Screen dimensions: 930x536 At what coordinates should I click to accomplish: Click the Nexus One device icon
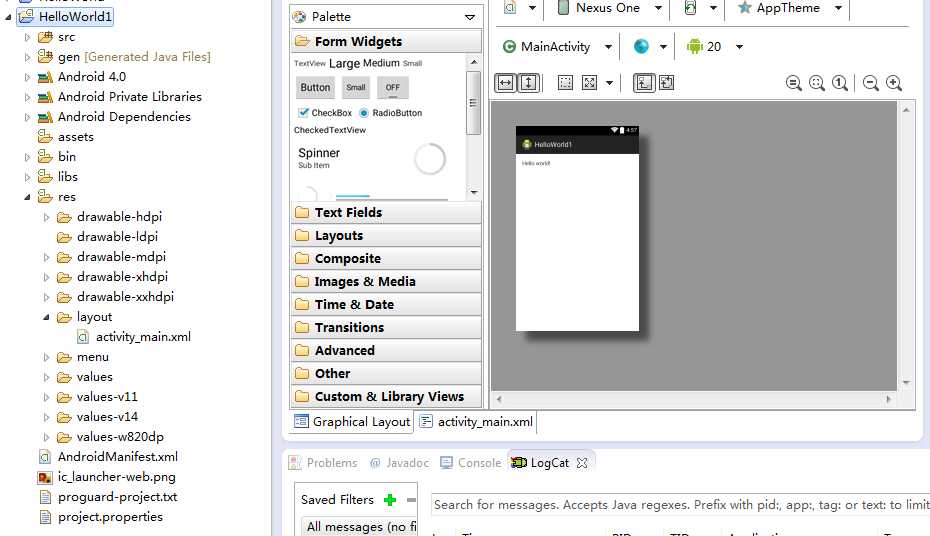(563, 8)
